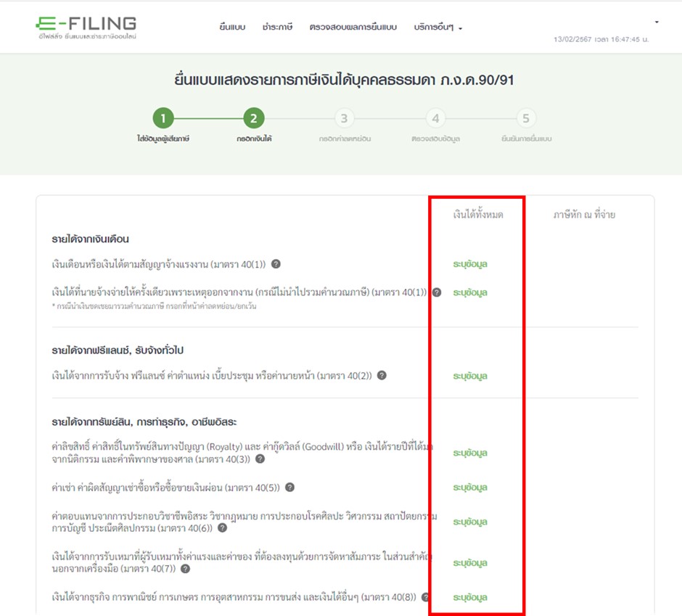The image size is (682, 616).
Task: Expand the บริการอื่นๆ dropdown
Action: tap(438, 27)
